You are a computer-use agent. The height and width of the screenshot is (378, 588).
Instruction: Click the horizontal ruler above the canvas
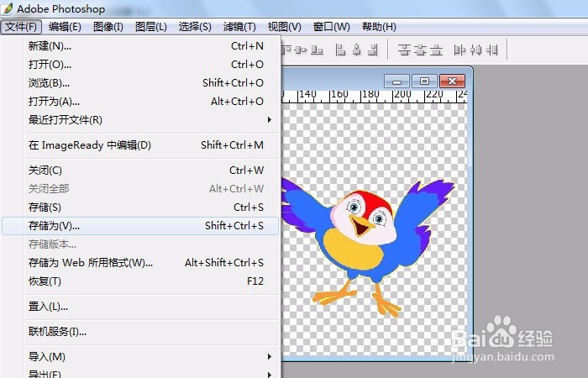(375, 96)
